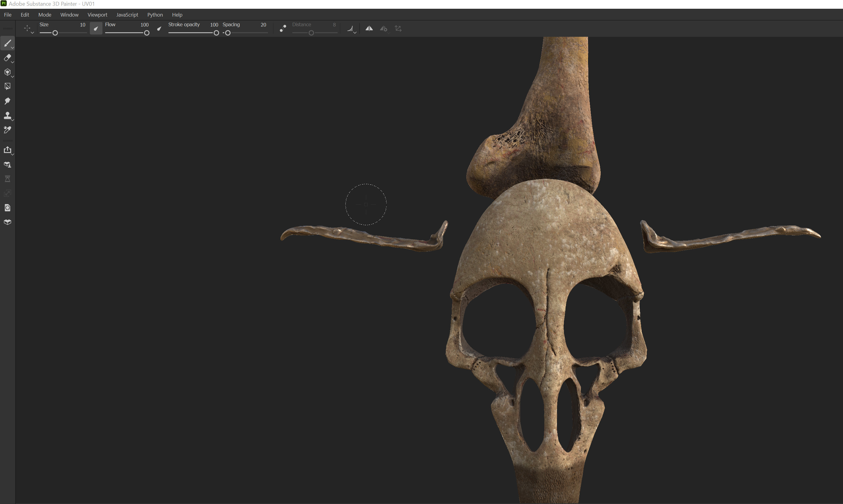Viewport: 843px width, 504px height.
Task: Click the hourglass icon in left toolbar
Action: pyautogui.click(x=7, y=179)
